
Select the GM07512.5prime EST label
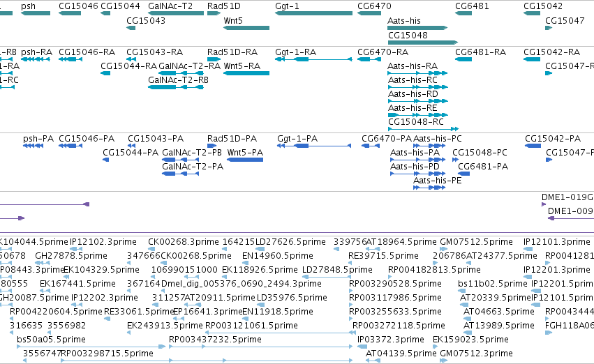[476, 242]
